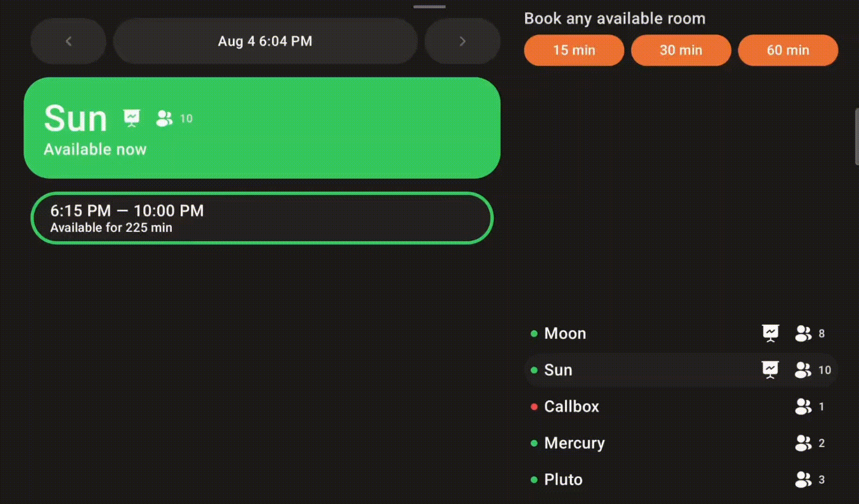Click the capacity icon showing 3 for Pluto
The width and height of the screenshot is (859, 504).
pyautogui.click(x=803, y=479)
